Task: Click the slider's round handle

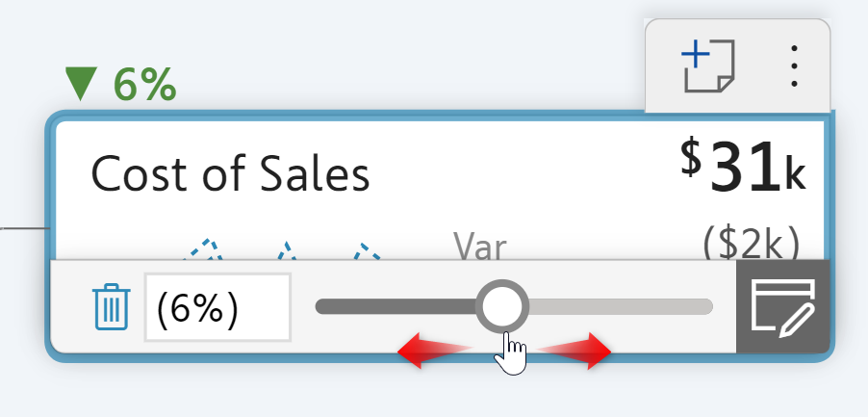Action: (x=501, y=306)
